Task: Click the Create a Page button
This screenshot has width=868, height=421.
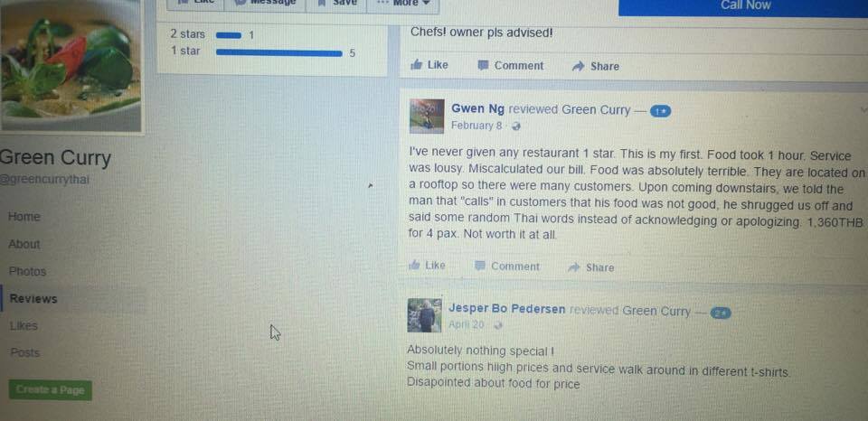Action: coord(51,390)
